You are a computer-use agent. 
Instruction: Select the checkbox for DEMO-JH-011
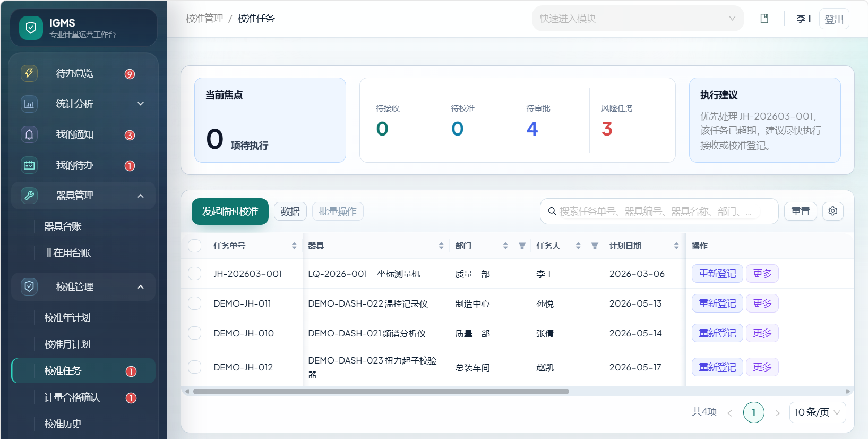click(195, 303)
